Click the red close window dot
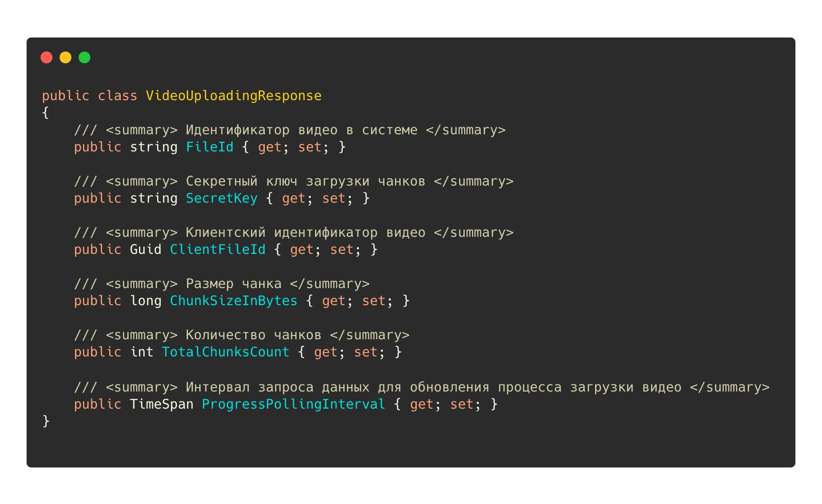The height and width of the screenshot is (504, 822). pos(47,57)
